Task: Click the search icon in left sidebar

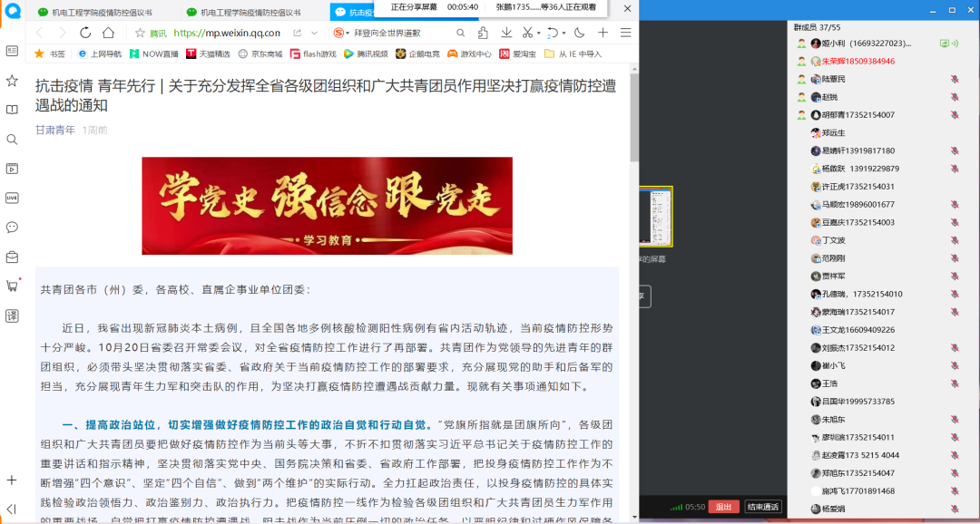Action: 12,140
